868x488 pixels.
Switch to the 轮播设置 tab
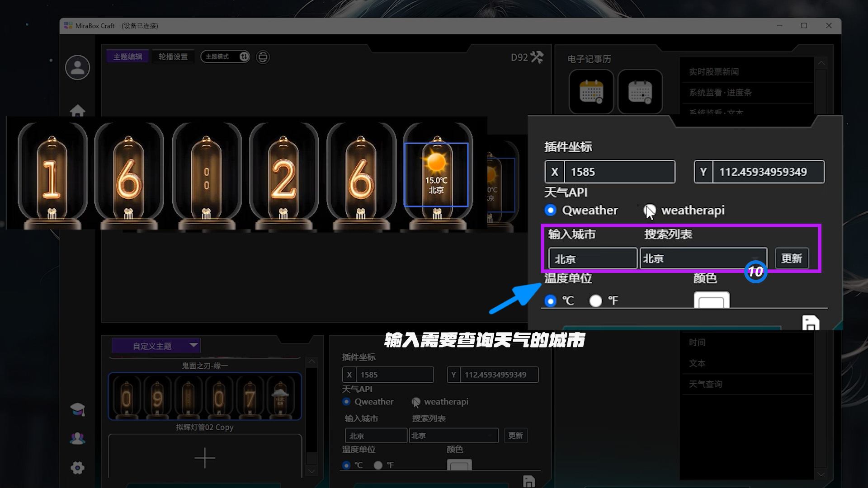point(173,56)
